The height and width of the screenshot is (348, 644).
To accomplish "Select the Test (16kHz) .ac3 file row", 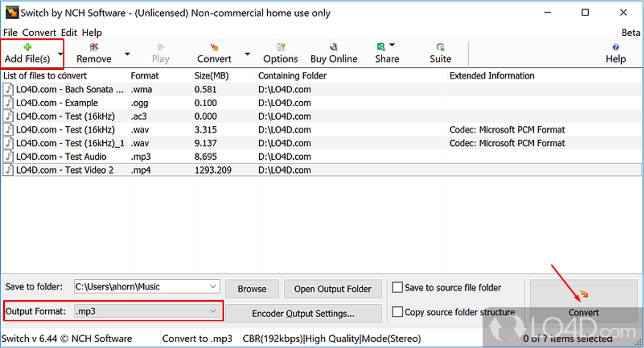I will click(x=321, y=116).
